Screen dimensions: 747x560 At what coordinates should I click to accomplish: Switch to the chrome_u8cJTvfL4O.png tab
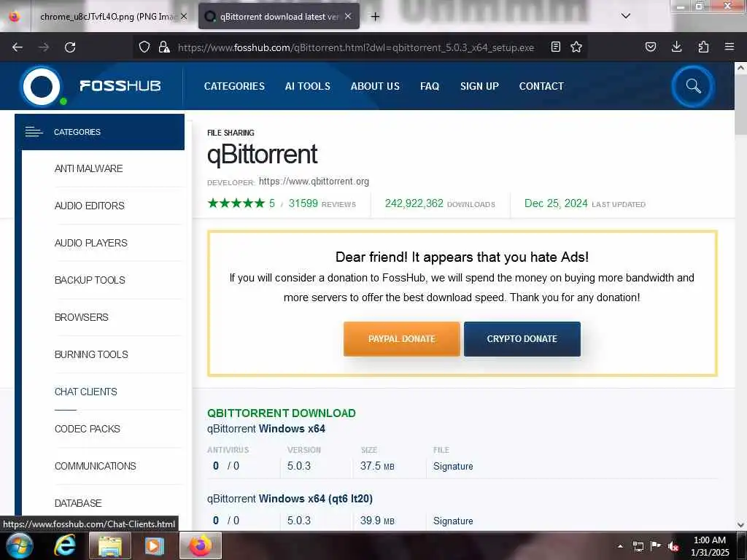click(x=108, y=17)
